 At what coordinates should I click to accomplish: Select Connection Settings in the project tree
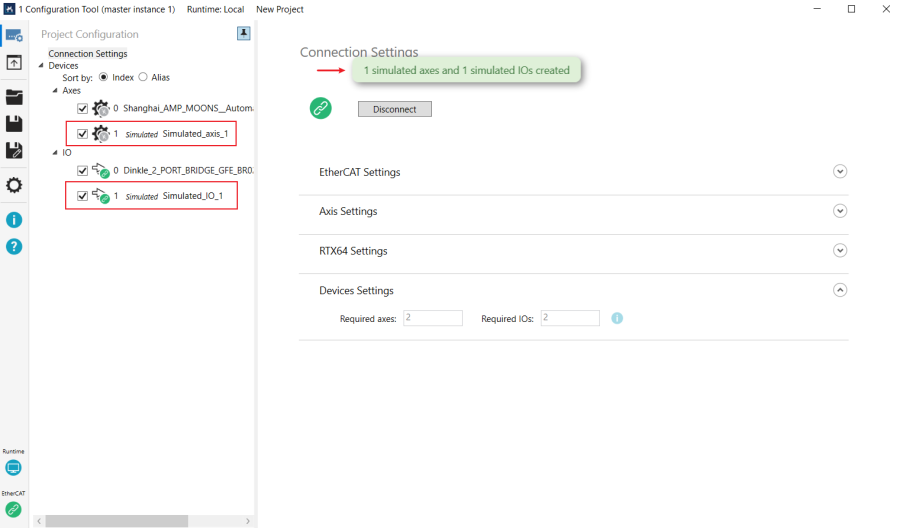click(88, 53)
